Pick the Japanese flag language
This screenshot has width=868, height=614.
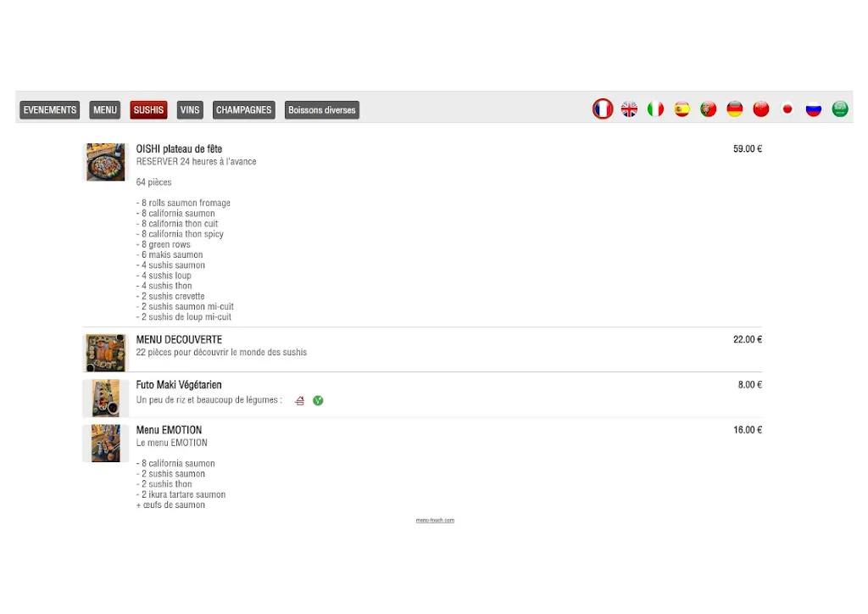(x=787, y=109)
